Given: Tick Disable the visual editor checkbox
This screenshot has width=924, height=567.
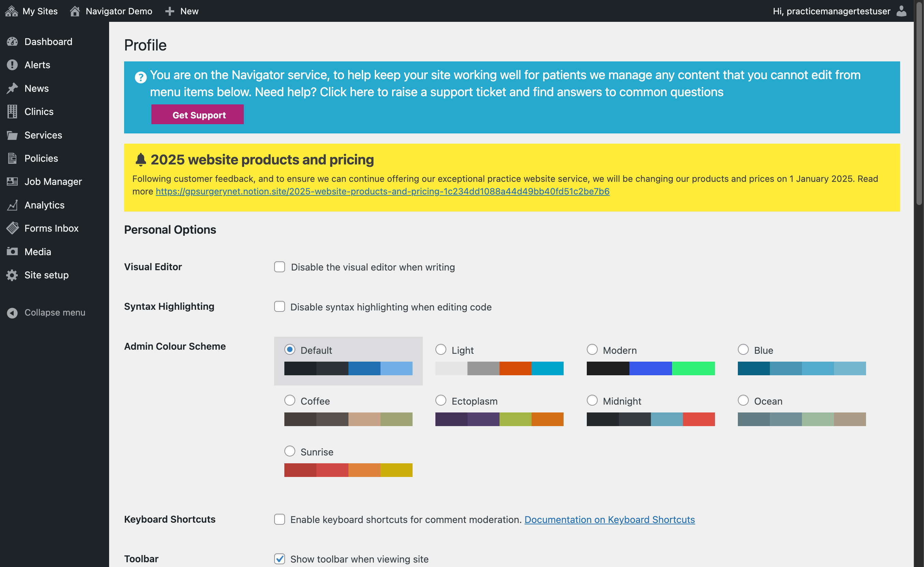Looking at the screenshot, I should 279,267.
